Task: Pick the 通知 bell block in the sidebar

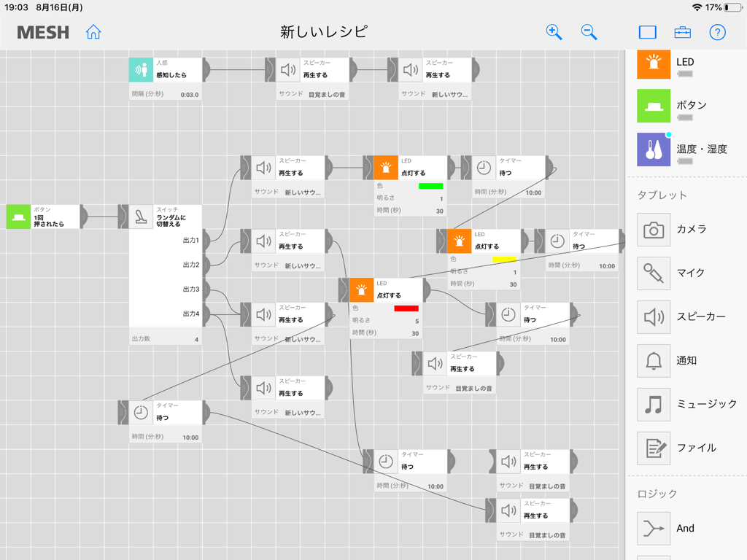Action: 654,360
